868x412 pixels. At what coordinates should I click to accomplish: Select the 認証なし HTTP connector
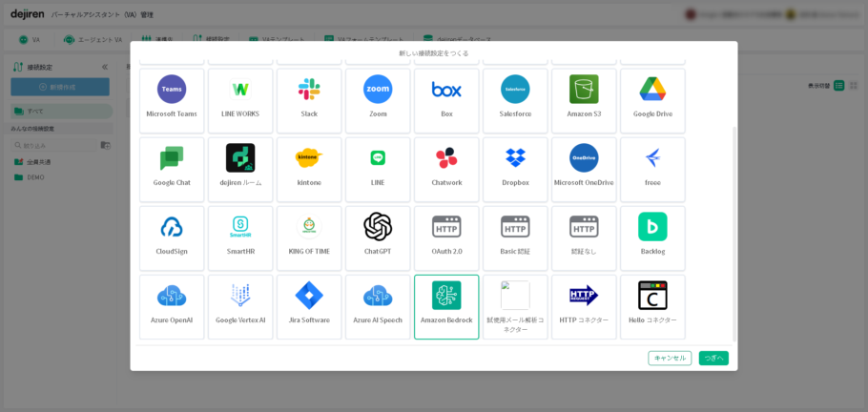pyautogui.click(x=584, y=238)
